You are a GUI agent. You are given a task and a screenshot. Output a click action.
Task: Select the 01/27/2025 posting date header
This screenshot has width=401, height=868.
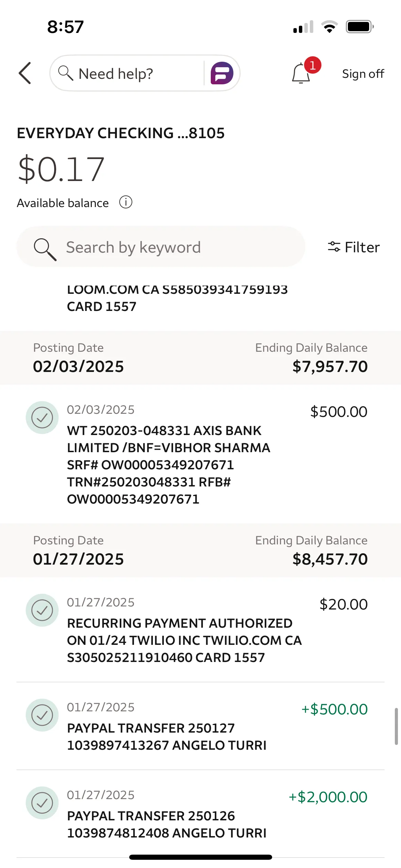pos(200,550)
